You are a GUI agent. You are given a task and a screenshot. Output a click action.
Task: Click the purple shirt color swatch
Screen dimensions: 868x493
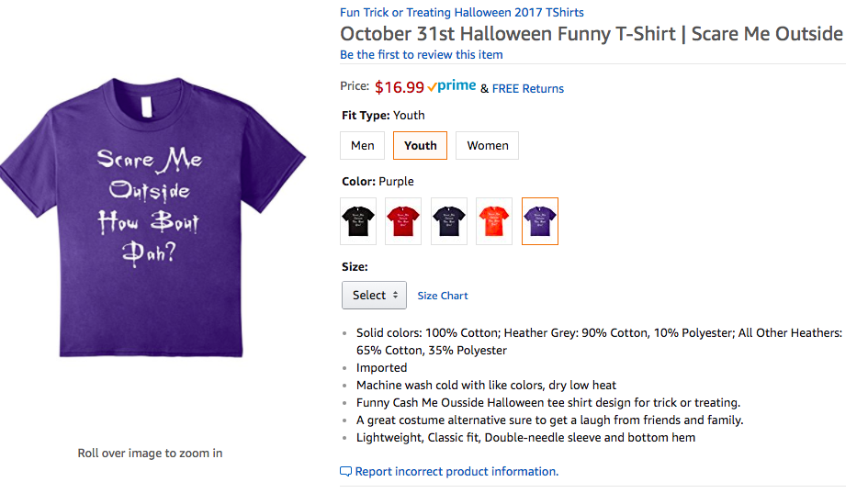540,221
